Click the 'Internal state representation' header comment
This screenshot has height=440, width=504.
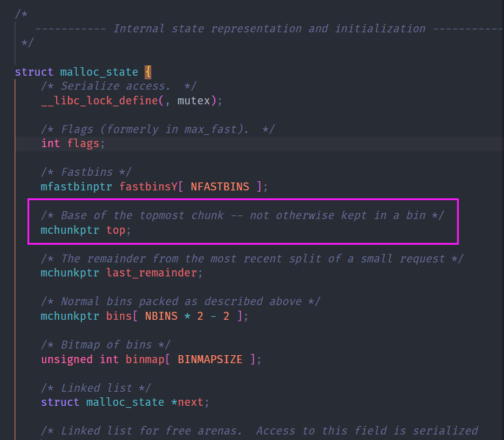pos(268,29)
